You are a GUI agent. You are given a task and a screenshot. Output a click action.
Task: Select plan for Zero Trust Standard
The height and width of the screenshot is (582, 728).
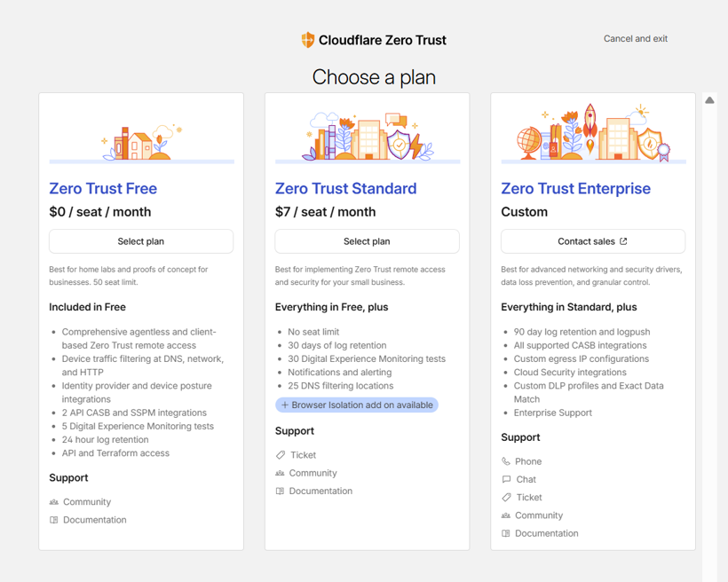click(367, 241)
